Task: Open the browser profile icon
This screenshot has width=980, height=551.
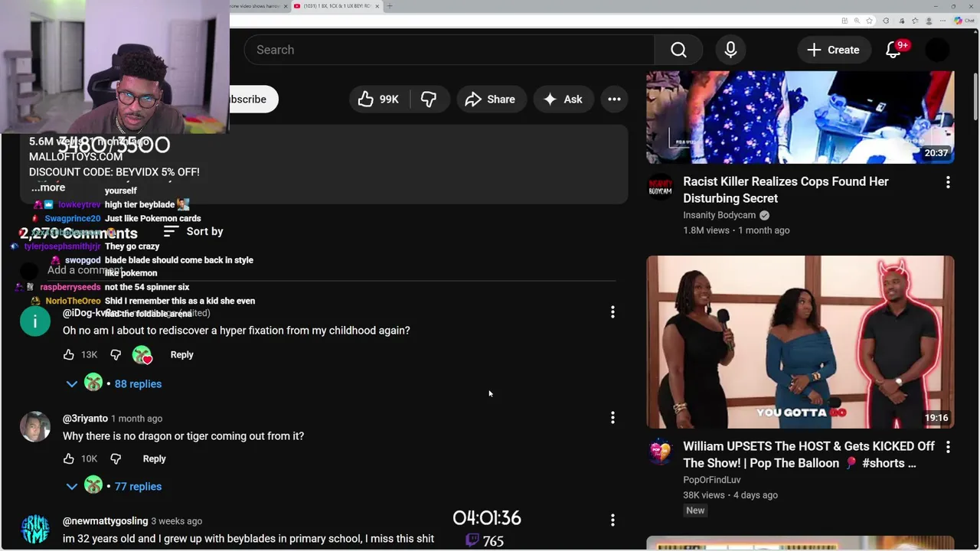Action: pyautogui.click(x=929, y=21)
